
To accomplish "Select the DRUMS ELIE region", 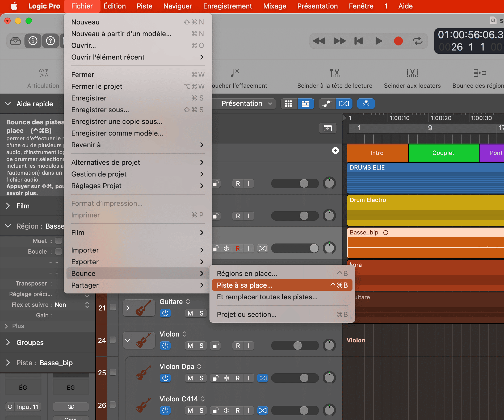I will [x=425, y=178].
